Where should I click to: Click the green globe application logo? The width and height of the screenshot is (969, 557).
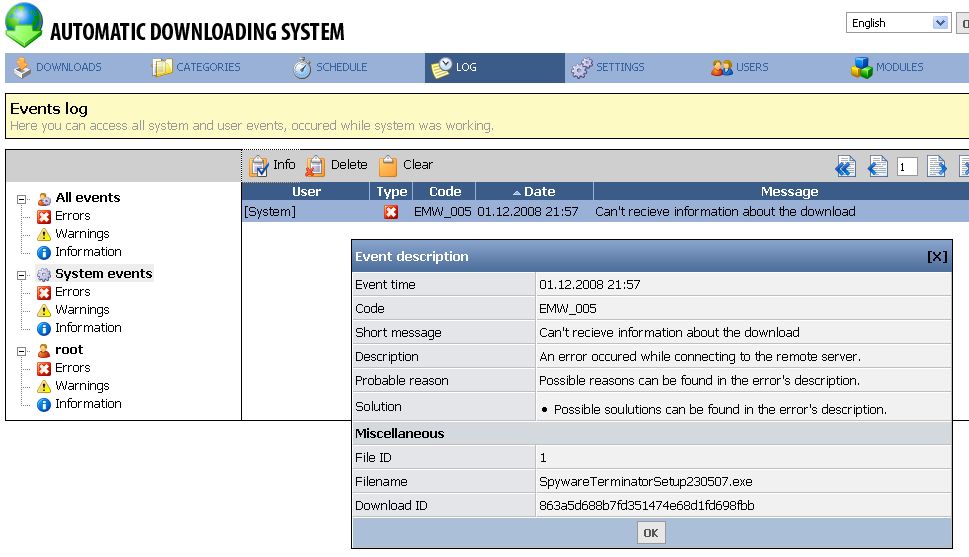tap(24, 26)
